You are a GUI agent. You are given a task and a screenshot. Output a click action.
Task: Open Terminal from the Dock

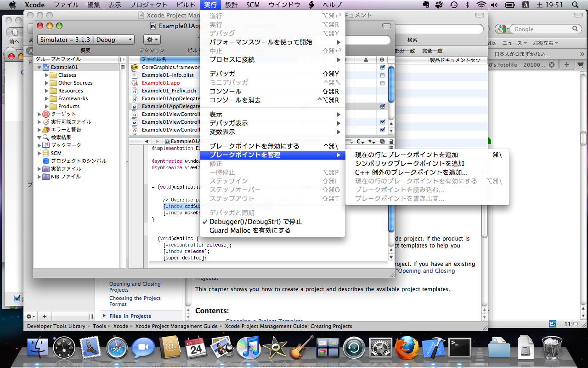[x=460, y=348]
